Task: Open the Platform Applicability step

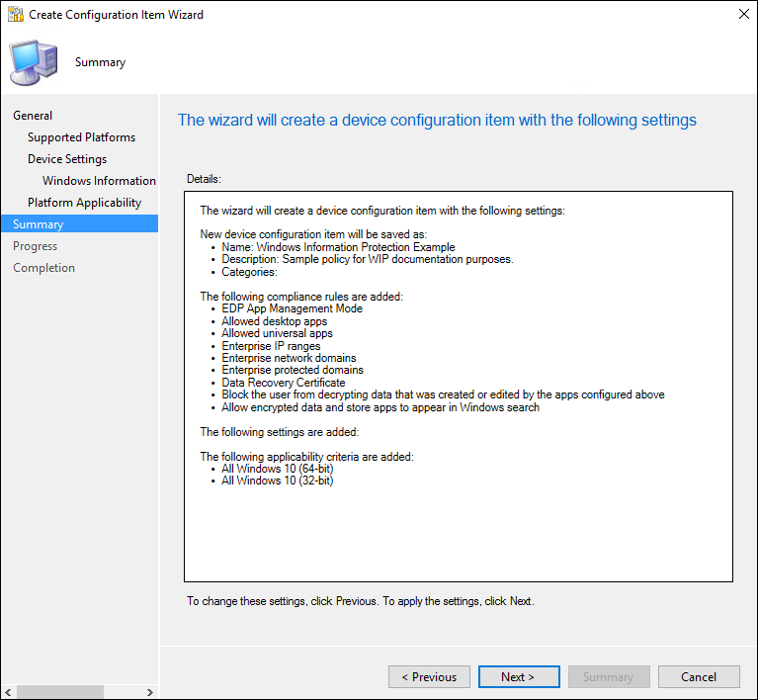Action: [x=84, y=203]
